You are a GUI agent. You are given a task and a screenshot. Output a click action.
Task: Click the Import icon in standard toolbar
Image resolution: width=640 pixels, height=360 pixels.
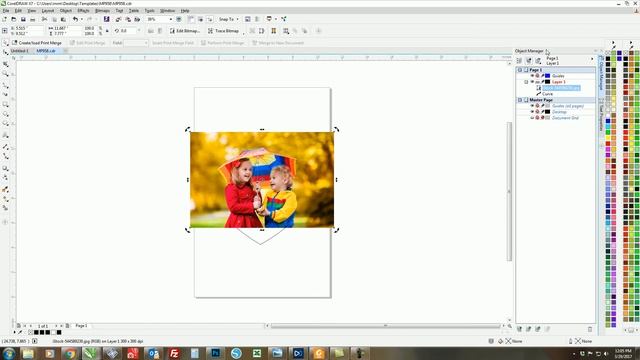click(118, 19)
